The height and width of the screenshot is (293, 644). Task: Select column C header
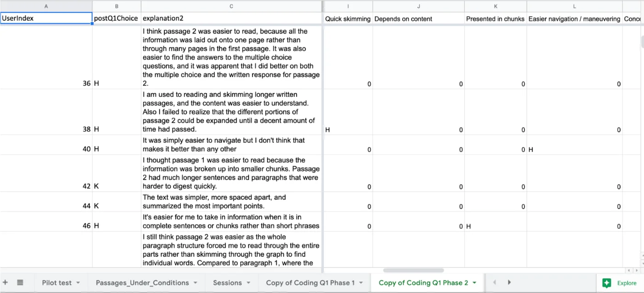point(231,6)
